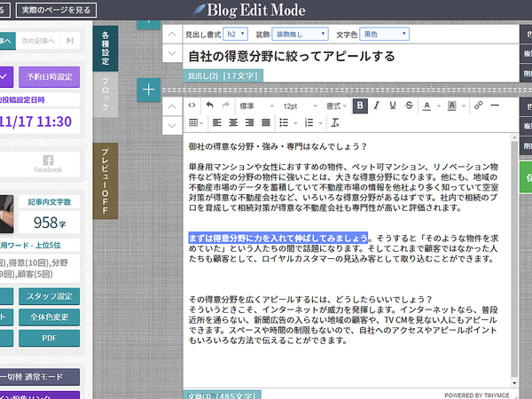Click the 切替 通常モード button

[40, 377]
